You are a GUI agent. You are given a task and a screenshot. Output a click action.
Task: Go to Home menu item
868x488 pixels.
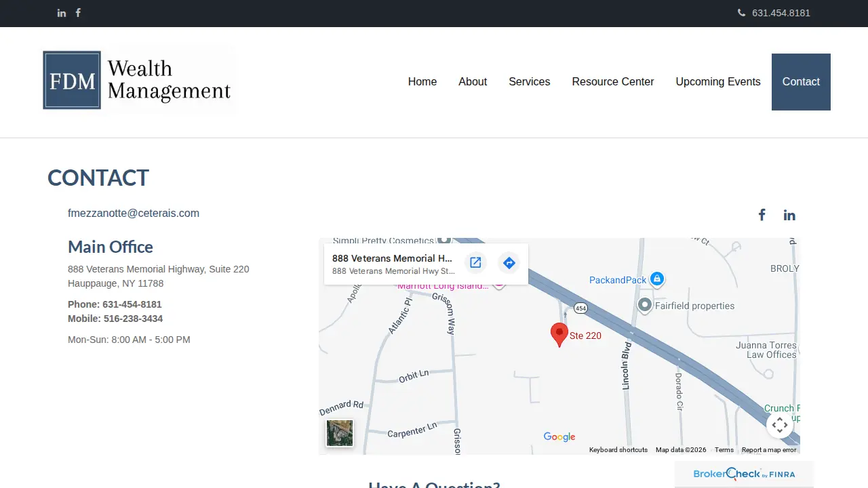coord(422,82)
